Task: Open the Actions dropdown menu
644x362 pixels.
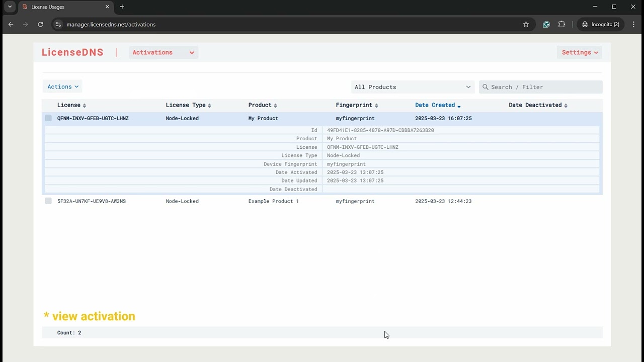Action: tap(62, 86)
